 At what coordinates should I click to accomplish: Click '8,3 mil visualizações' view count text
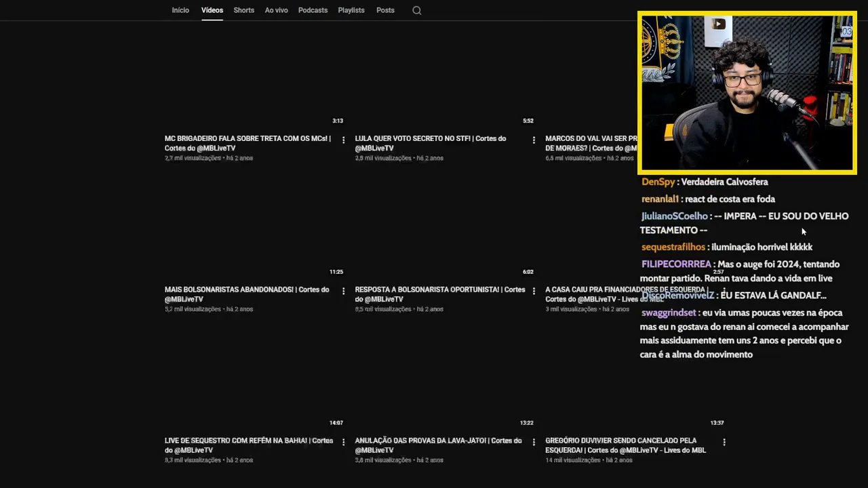click(x=193, y=460)
